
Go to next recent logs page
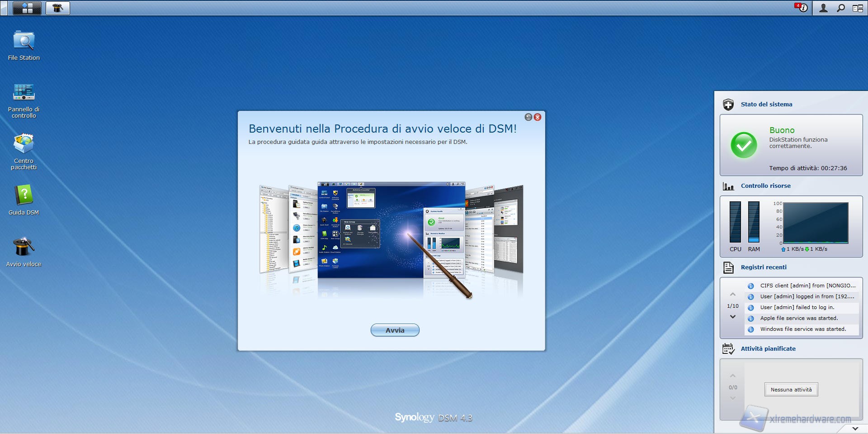coord(733,317)
